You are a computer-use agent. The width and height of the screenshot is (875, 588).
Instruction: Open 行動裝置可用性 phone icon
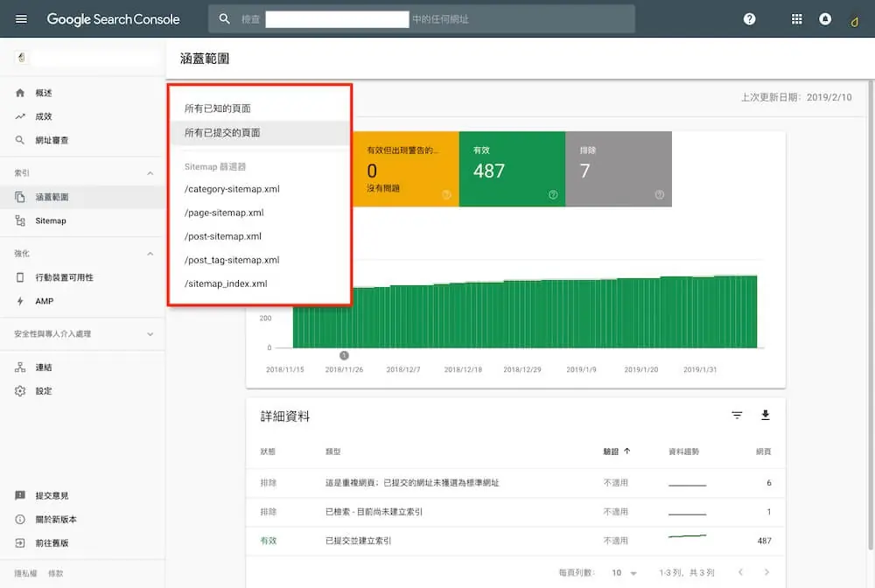coord(20,277)
